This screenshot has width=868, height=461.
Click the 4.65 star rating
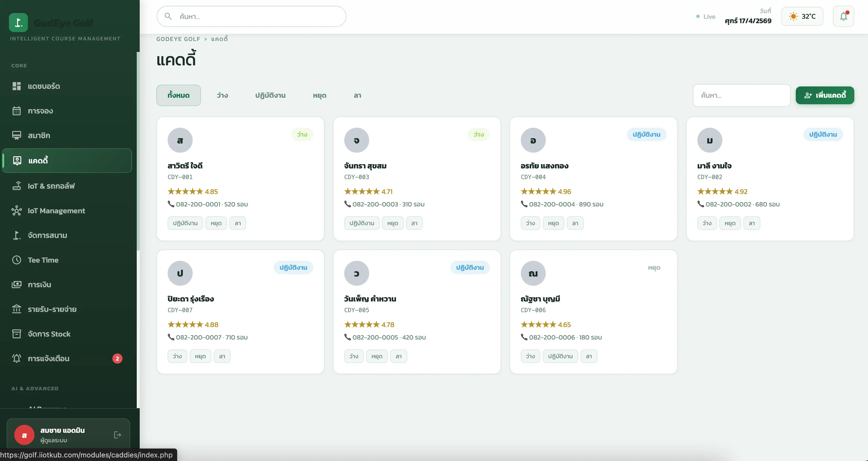[x=546, y=325]
